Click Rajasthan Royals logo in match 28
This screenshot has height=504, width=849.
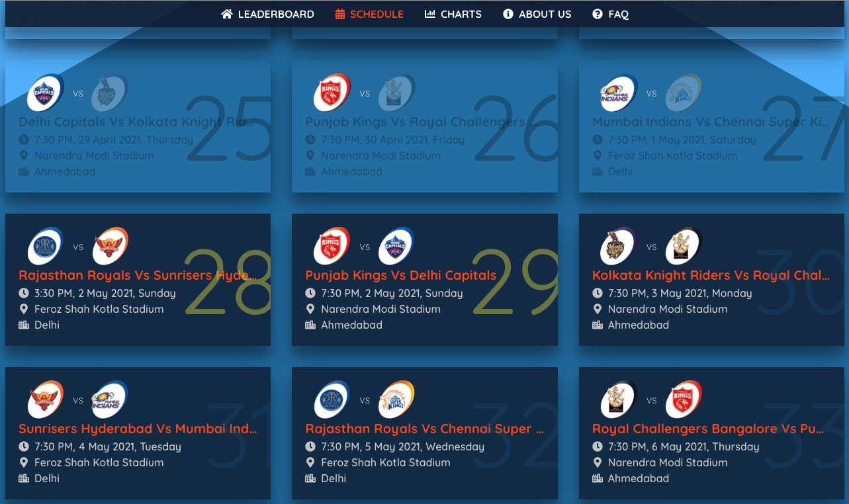pos(44,247)
